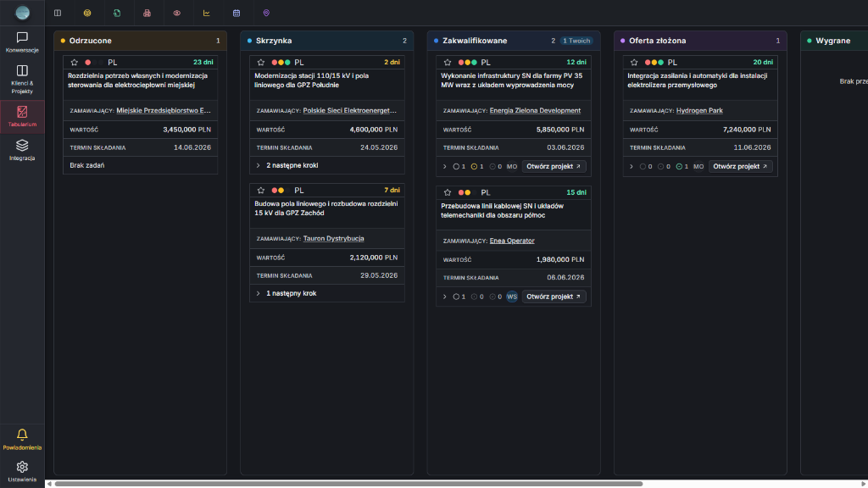Click in-progress tasks counter on Energia Zielona card

point(477,167)
